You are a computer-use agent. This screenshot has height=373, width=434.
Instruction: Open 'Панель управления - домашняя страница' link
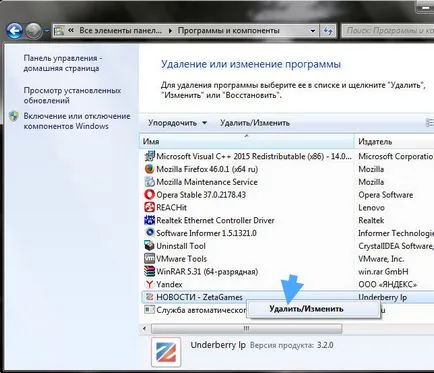[63, 63]
